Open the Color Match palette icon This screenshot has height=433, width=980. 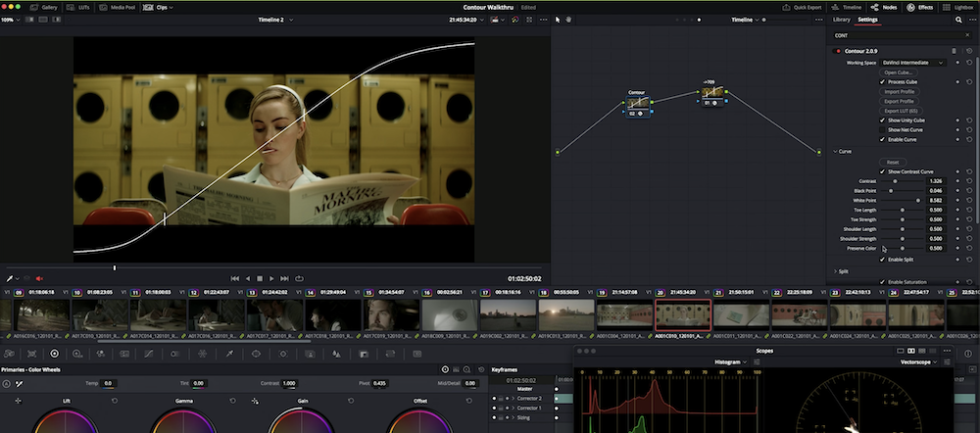point(32,354)
